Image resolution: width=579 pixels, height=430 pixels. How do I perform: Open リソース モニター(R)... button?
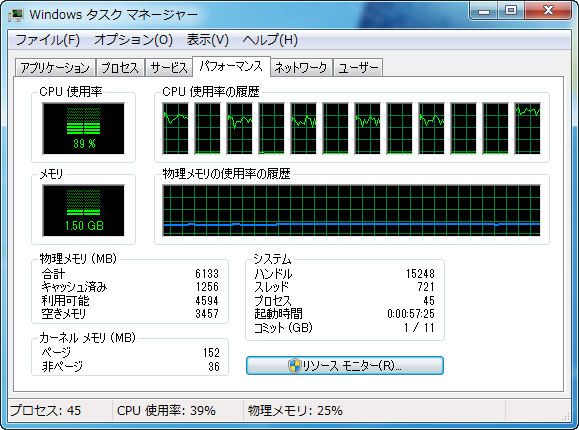[x=345, y=366]
